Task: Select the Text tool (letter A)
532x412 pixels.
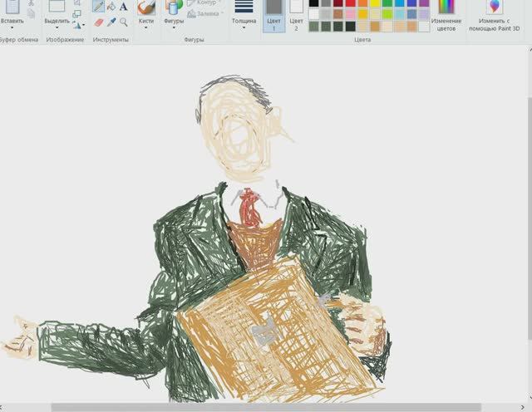Action: coord(124,6)
